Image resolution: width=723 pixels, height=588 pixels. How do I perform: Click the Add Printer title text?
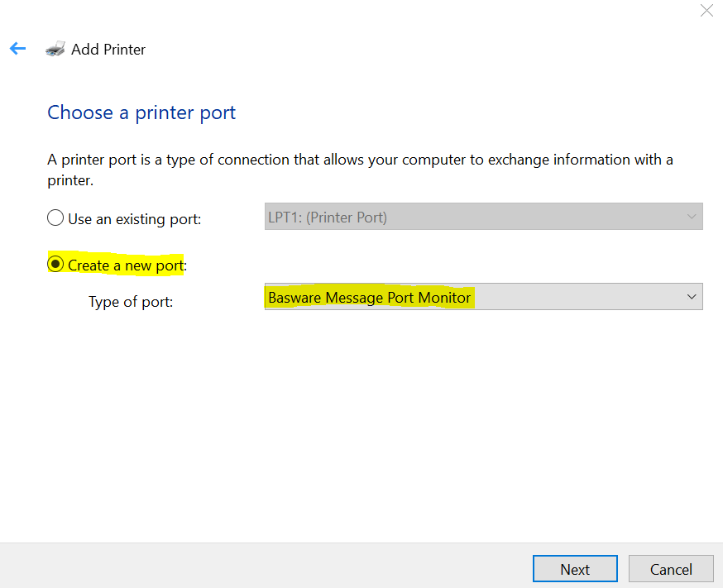click(x=108, y=50)
